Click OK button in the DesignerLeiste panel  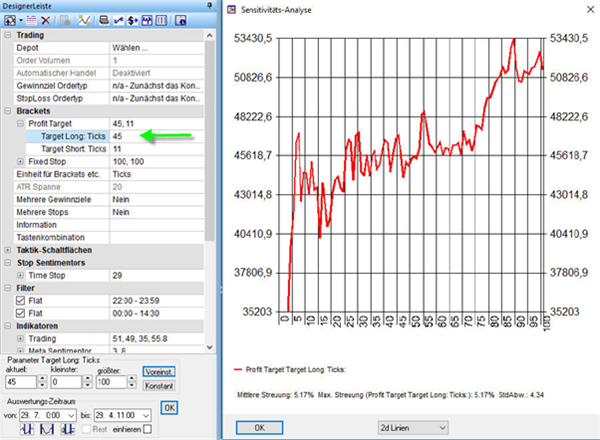click(x=169, y=408)
